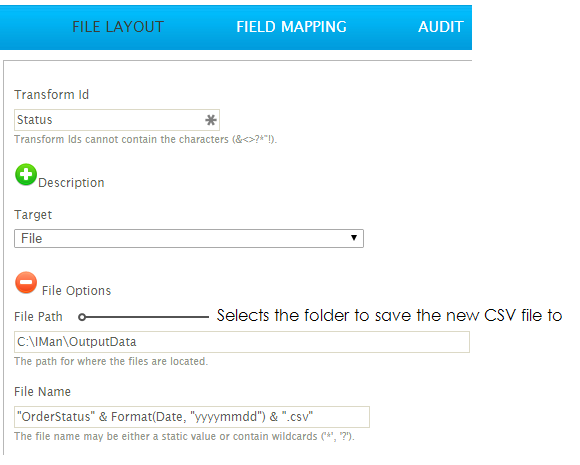
Task: Click the annotation circle marker beside File Path
Action: 82,317
